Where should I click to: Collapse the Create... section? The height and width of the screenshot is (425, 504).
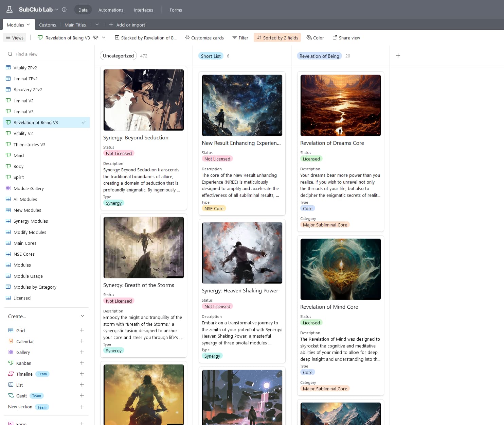pyautogui.click(x=82, y=316)
